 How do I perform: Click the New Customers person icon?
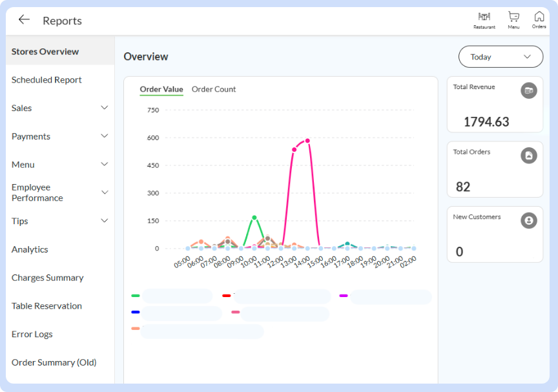coord(529,221)
